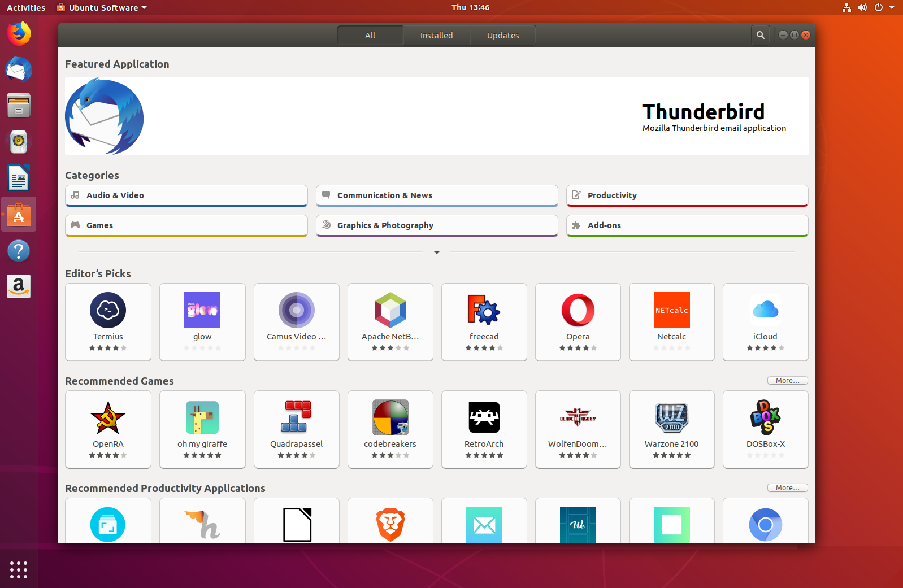Open Activities overview

(26, 7)
